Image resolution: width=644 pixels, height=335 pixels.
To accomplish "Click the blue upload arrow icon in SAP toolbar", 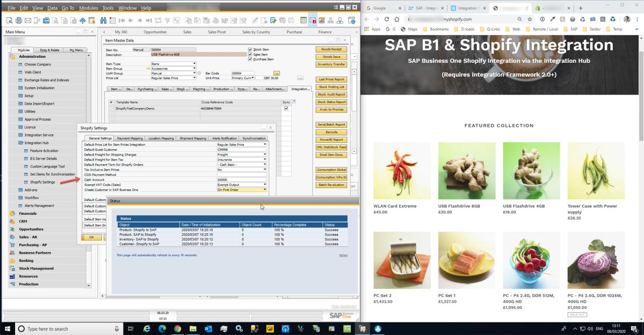I will pyautogui.click(x=83, y=20).
